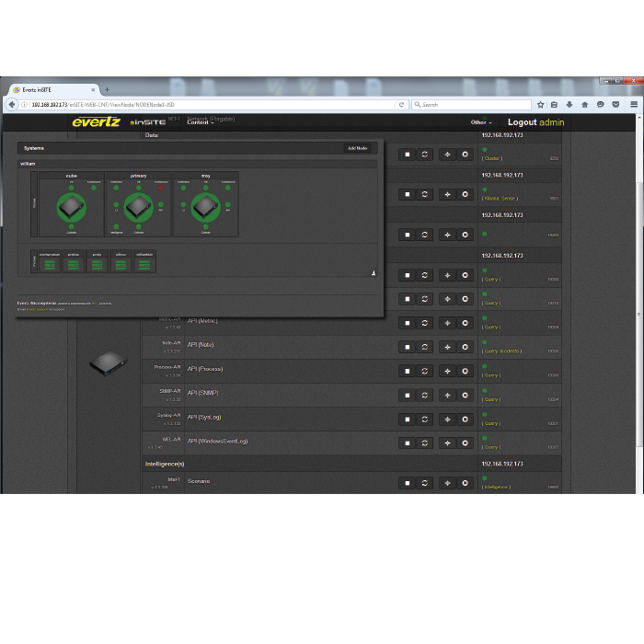This screenshot has width=644, height=644.
Task: Click the small icon at Systems panel bottom-right corner
Action: pyautogui.click(x=374, y=273)
